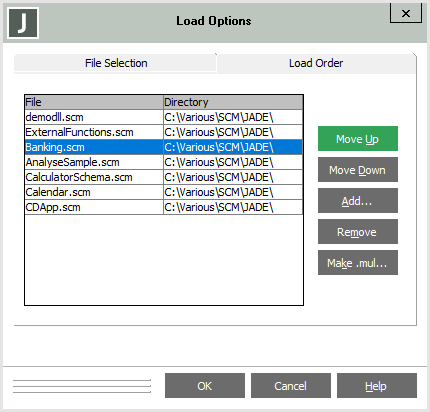Cancel the Load Options dialog
This screenshot has width=430, height=412.
coord(291,386)
